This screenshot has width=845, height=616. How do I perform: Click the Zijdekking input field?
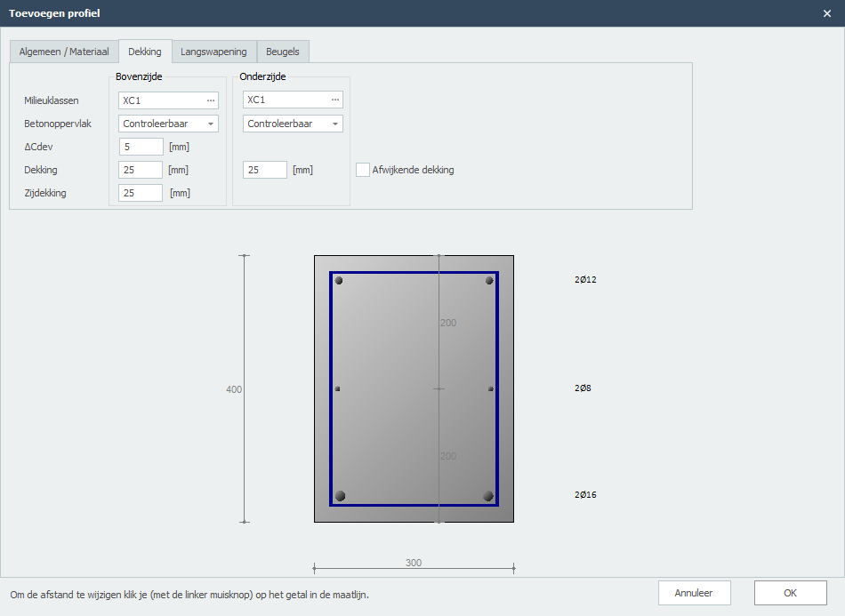point(141,193)
